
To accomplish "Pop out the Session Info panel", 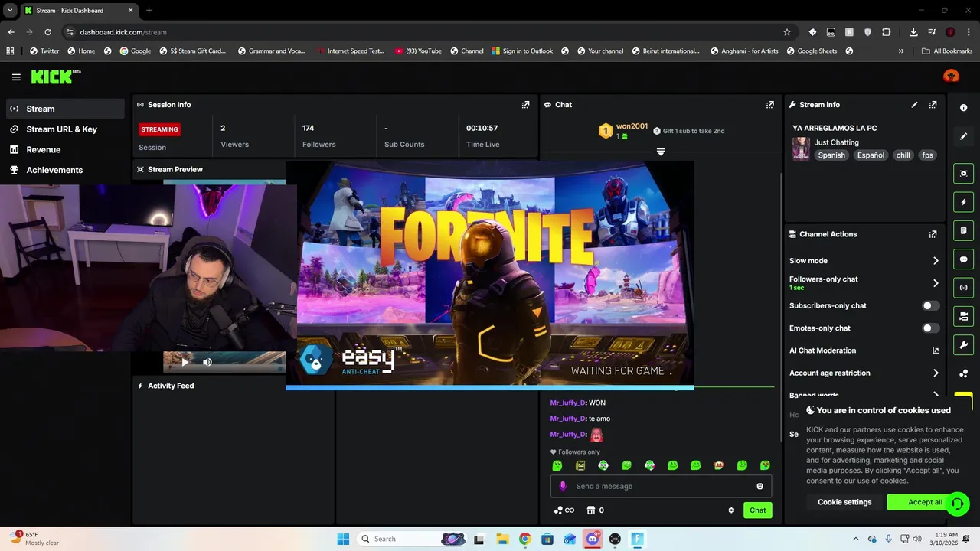I will click(x=525, y=105).
